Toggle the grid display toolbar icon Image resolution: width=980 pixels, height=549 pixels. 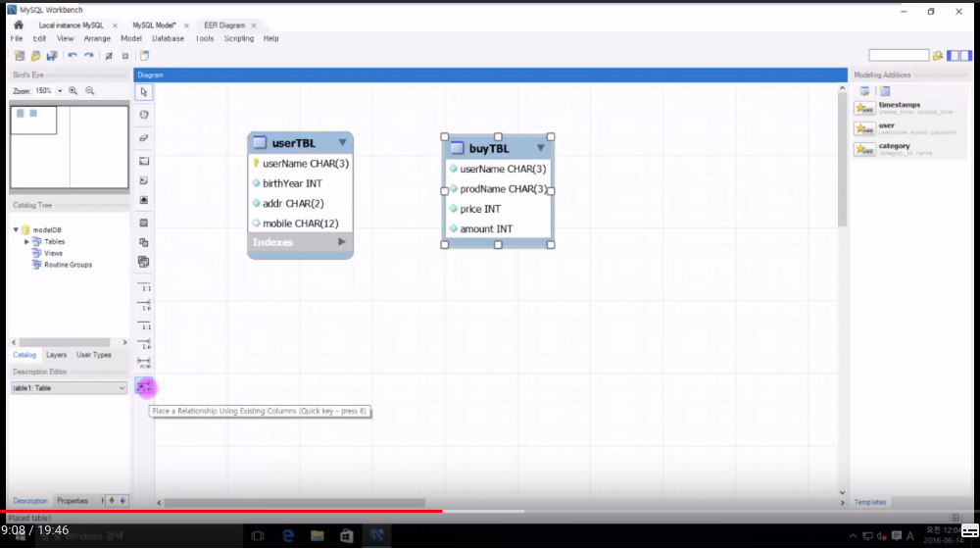(109, 56)
